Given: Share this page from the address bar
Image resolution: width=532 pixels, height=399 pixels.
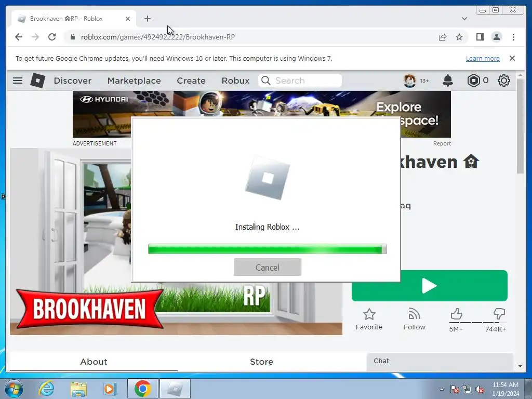Looking at the screenshot, I should coord(443,37).
